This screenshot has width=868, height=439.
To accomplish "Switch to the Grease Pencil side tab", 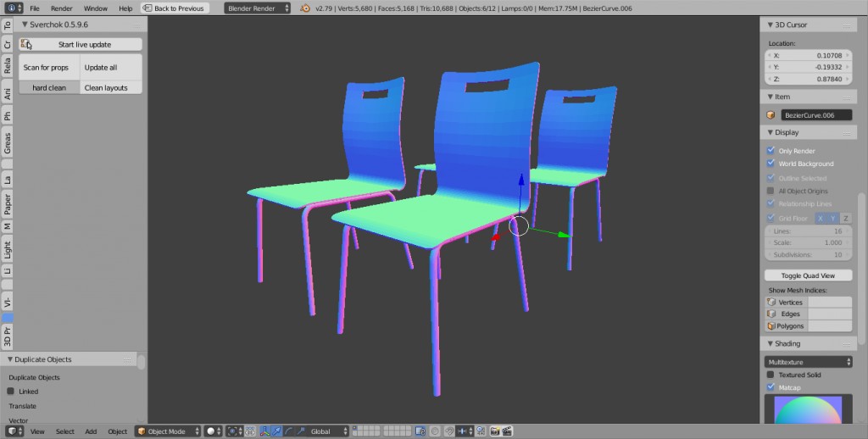I will [7, 143].
